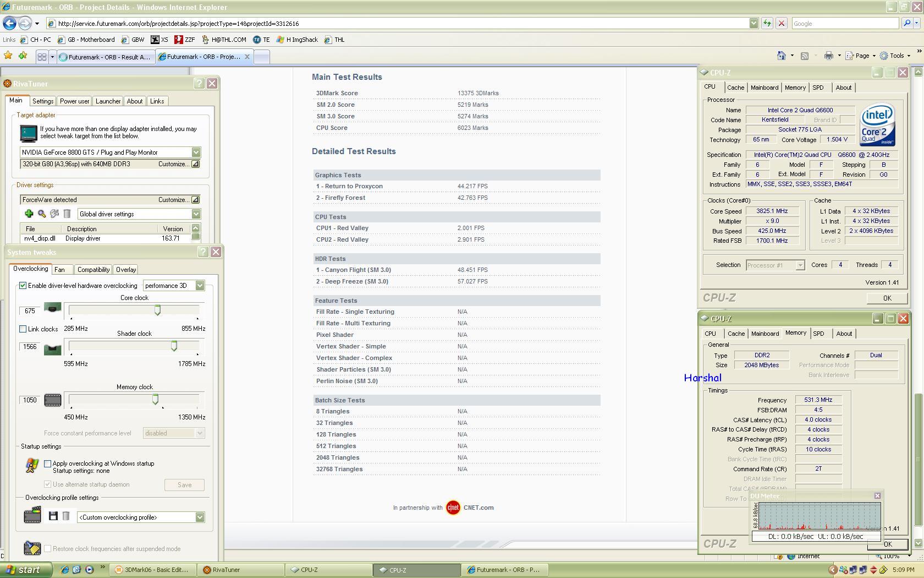Expand the target adapter GeForce 8800 GTS dropdown

click(196, 152)
